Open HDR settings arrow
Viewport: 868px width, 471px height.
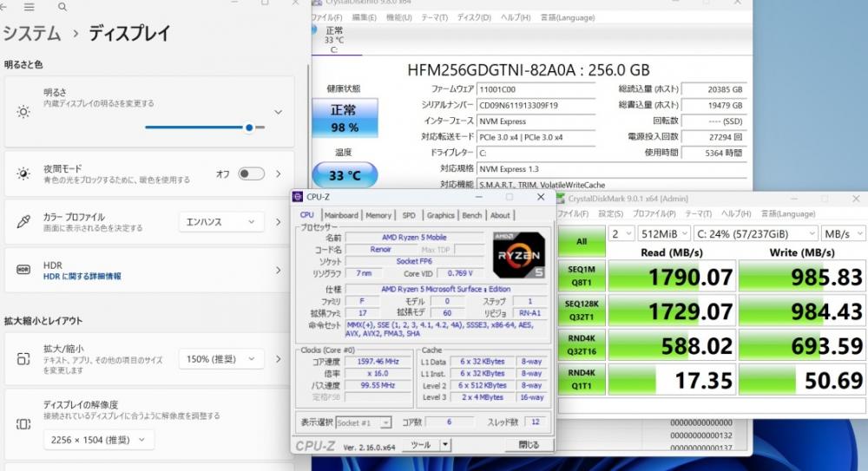pyautogui.click(x=279, y=270)
